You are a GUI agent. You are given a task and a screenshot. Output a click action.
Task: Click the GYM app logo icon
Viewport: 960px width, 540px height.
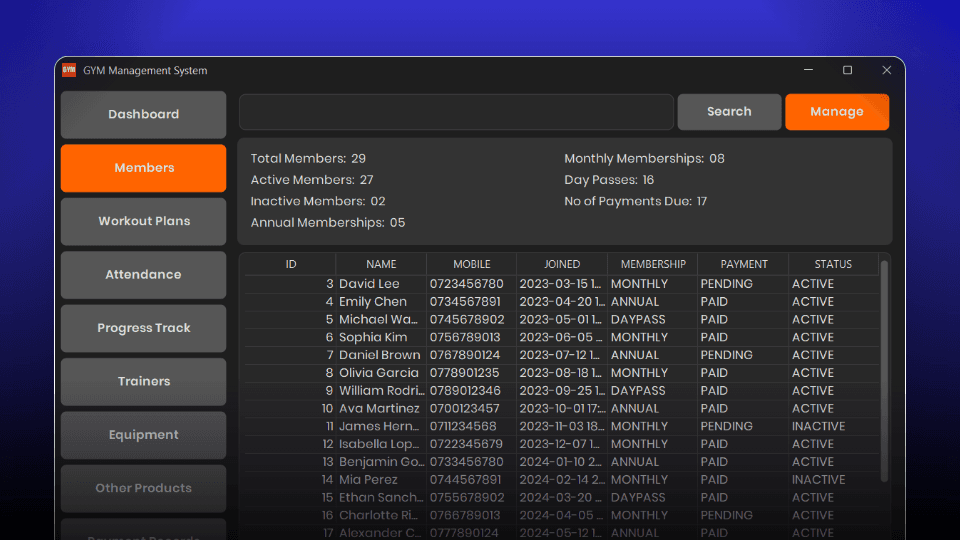point(69,70)
